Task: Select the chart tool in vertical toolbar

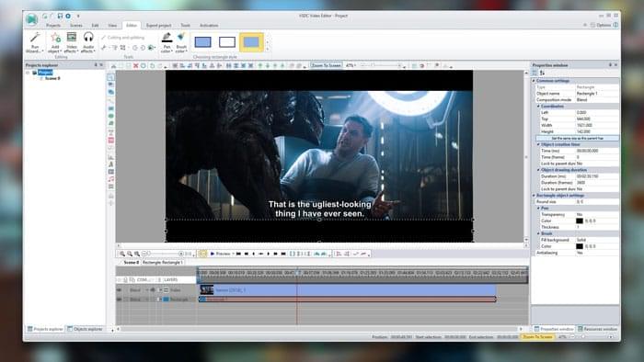Action: pos(111,157)
